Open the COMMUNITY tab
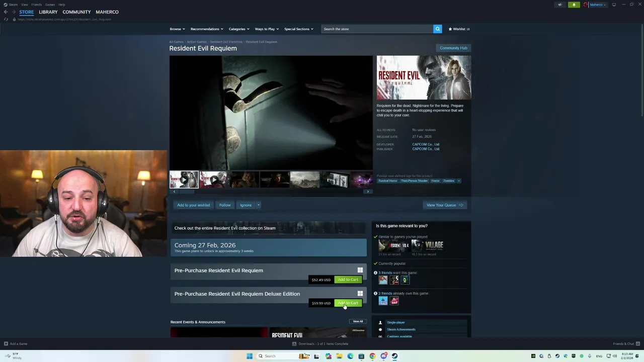 [76, 12]
